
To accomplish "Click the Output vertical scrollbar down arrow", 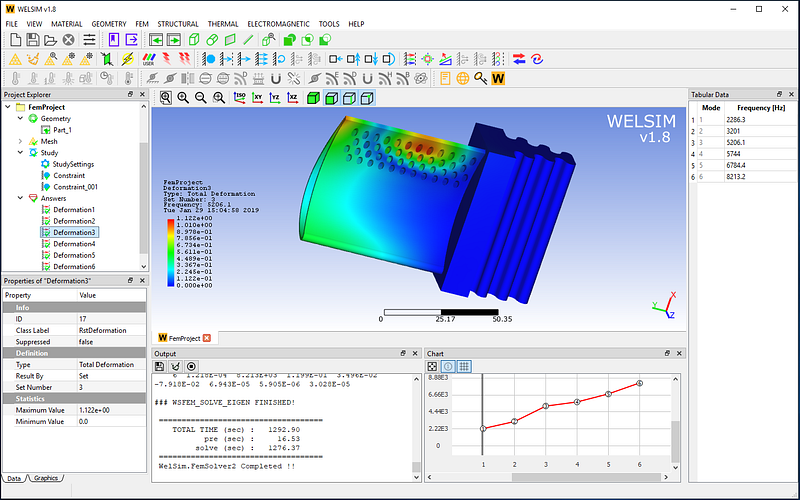I will tap(416, 478).
